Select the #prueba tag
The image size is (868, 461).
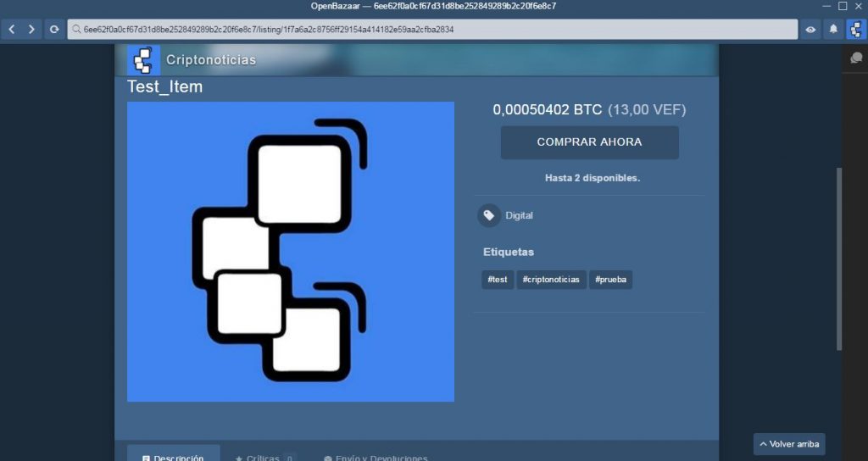tap(610, 280)
